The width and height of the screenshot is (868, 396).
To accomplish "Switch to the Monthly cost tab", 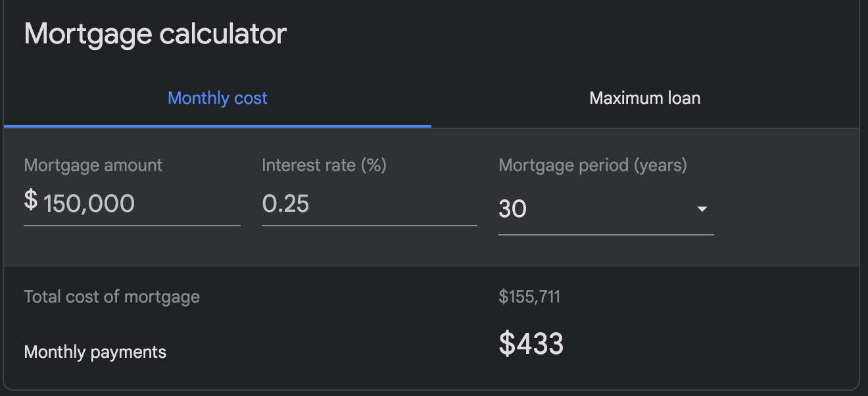I will (x=218, y=99).
